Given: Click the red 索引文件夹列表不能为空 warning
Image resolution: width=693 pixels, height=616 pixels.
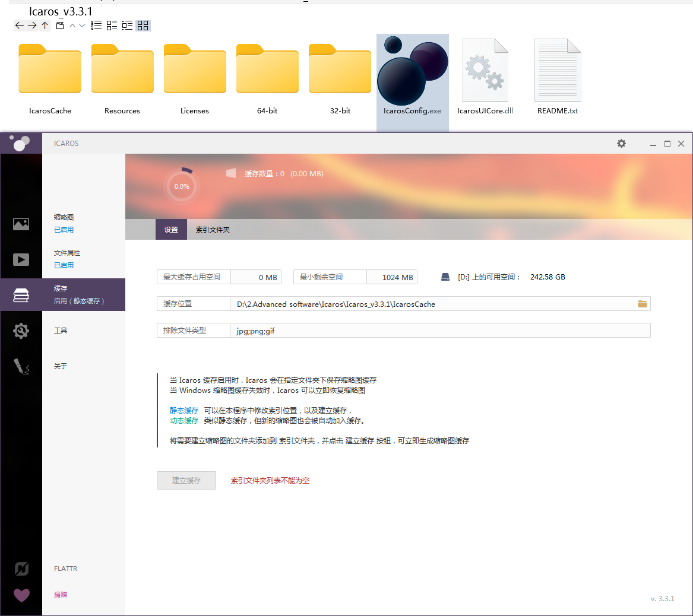Looking at the screenshot, I should click(270, 481).
